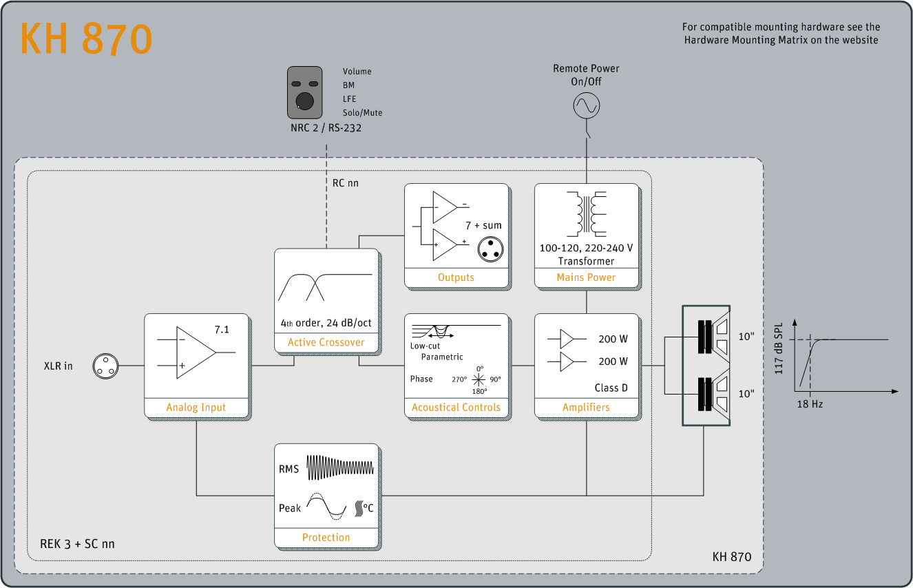Click the upper output op-amp with minus sign

[445, 206]
